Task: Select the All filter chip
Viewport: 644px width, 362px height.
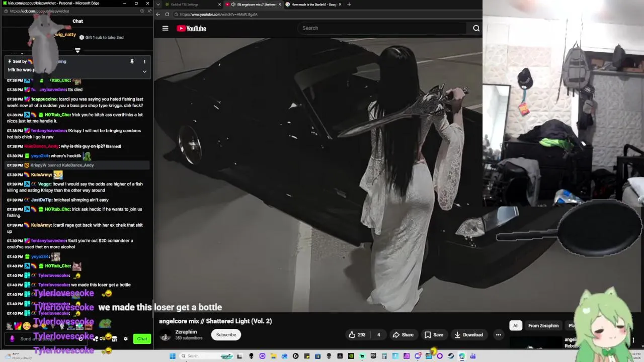Action: click(515, 326)
